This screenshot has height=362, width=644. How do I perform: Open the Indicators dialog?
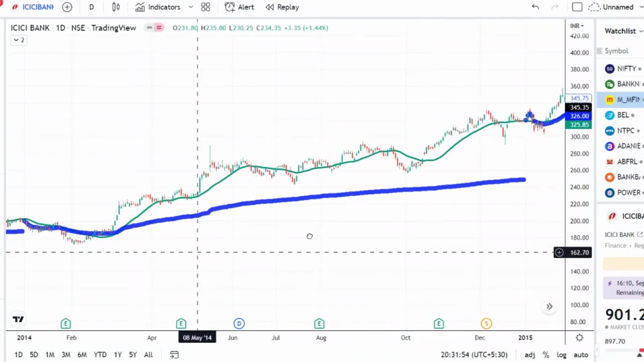click(x=157, y=7)
